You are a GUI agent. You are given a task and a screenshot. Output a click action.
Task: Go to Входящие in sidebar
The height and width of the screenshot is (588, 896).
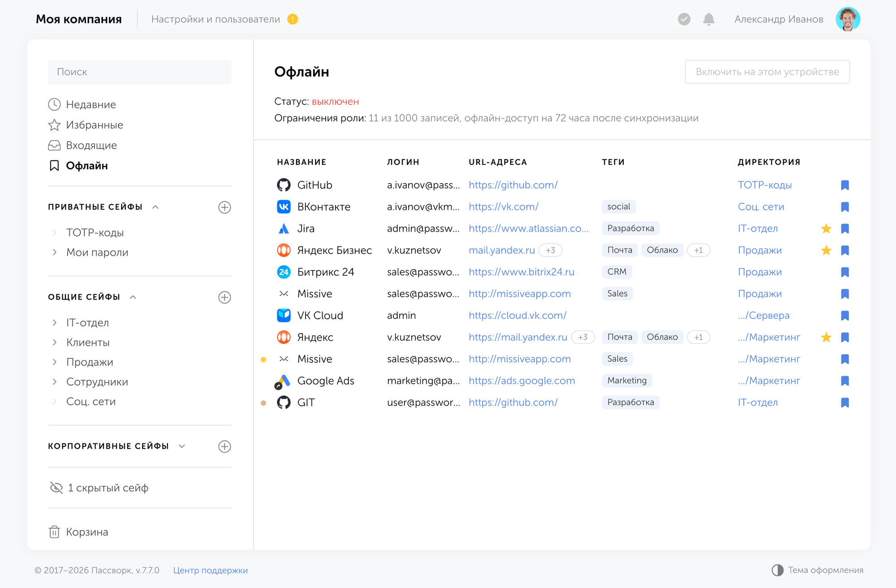pyautogui.click(x=82, y=146)
